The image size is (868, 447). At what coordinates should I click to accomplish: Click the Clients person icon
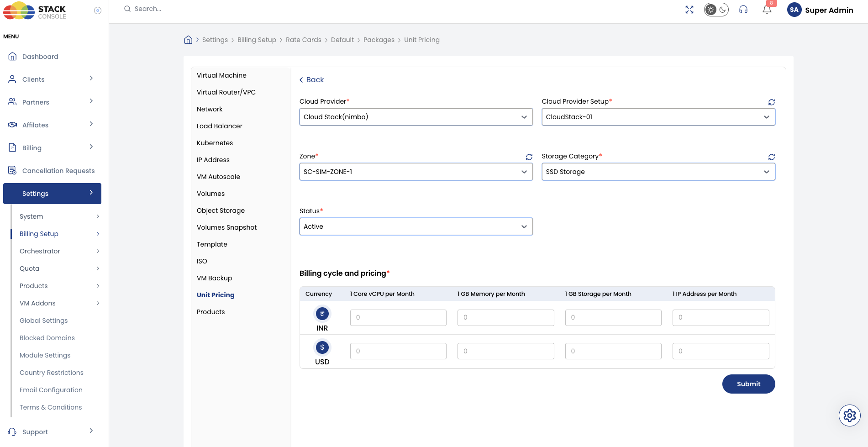click(12, 79)
